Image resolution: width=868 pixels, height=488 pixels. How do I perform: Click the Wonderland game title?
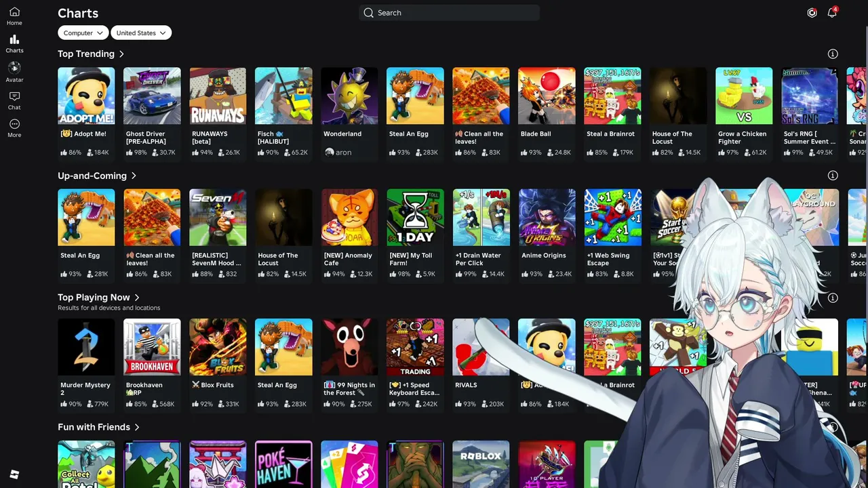(x=342, y=134)
